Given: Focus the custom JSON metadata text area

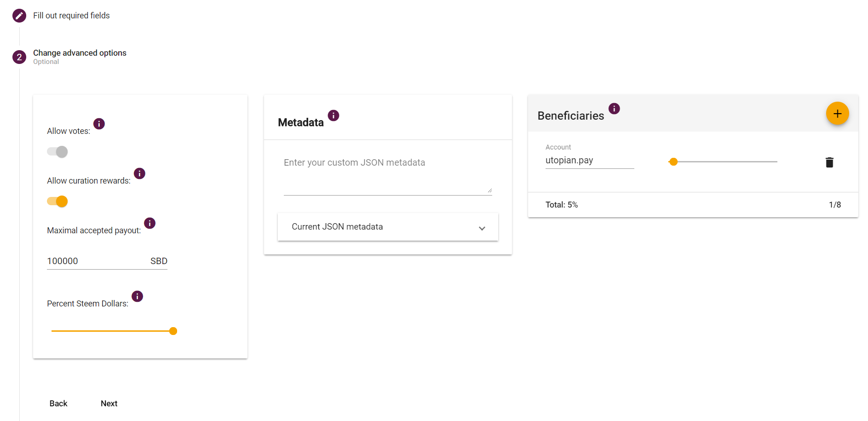Looking at the screenshot, I should pos(388,176).
